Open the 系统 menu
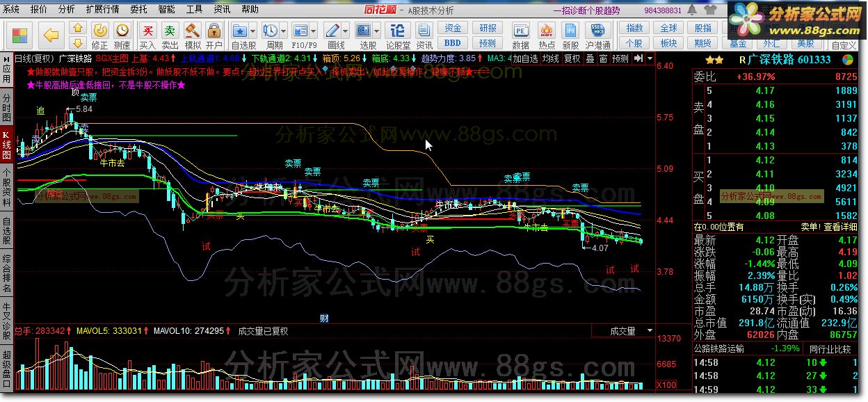This screenshot has height=402, width=868. point(11,10)
